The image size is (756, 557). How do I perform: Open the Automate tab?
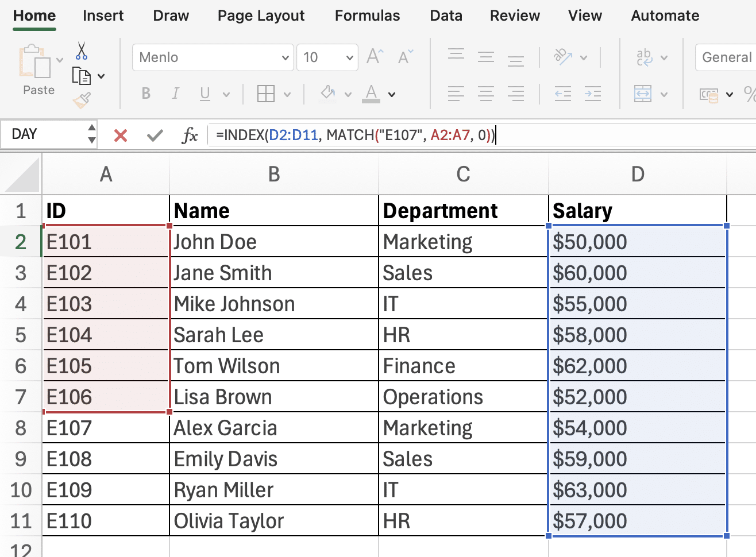(x=665, y=16)
